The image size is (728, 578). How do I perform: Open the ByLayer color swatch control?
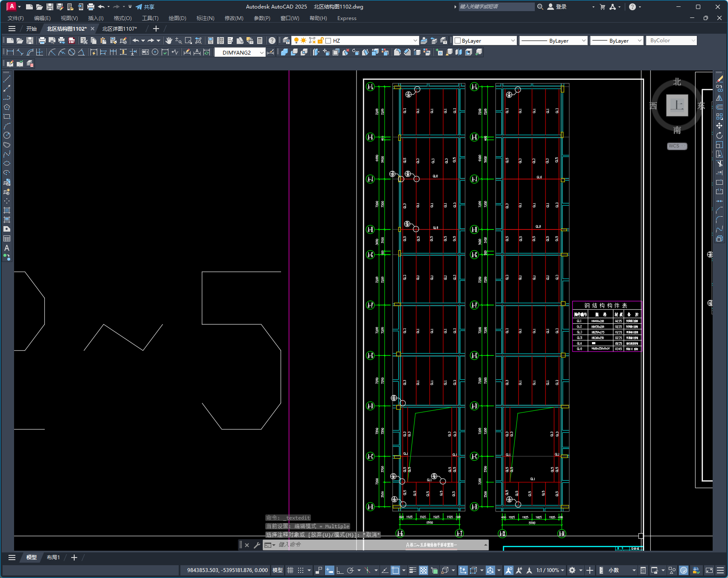(484, 41)
